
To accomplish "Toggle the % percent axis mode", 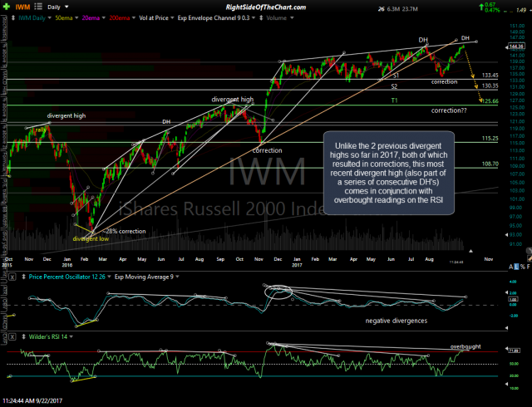I will pos(523,267).
